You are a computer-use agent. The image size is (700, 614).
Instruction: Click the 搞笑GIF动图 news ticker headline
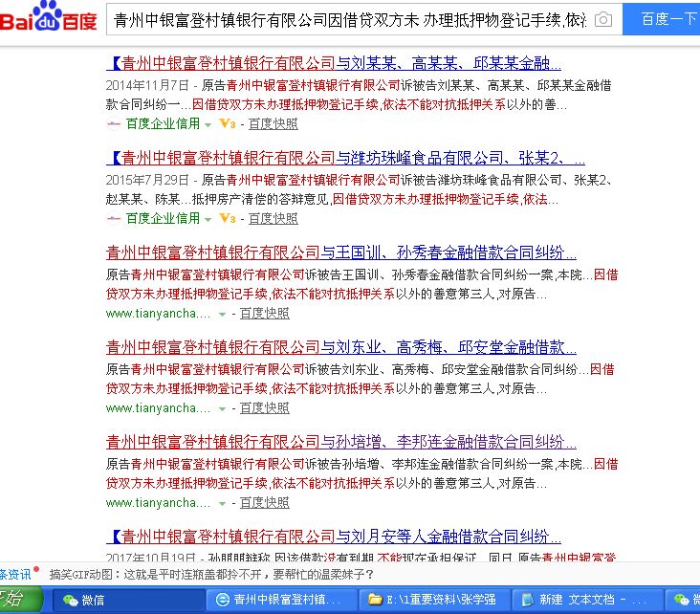point(211,574)
